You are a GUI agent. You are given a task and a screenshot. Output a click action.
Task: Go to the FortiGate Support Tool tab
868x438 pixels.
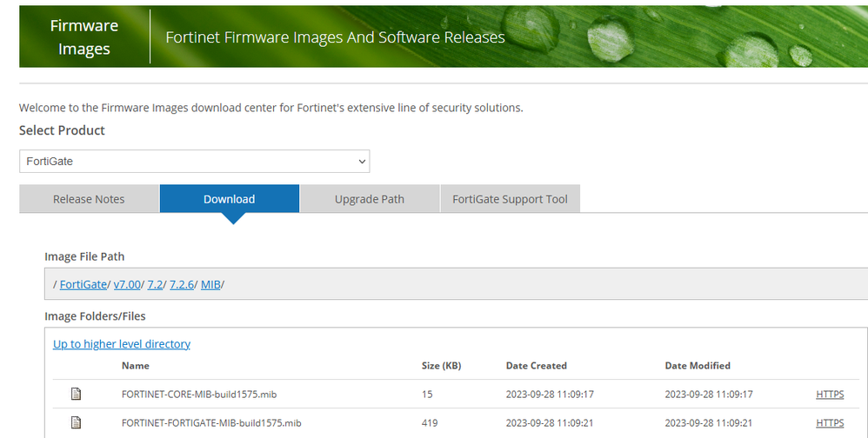click(x=510, y=199)
